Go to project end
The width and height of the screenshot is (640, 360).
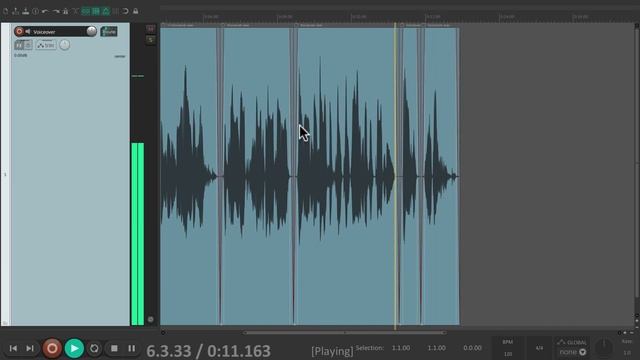[x=30, y=348]
